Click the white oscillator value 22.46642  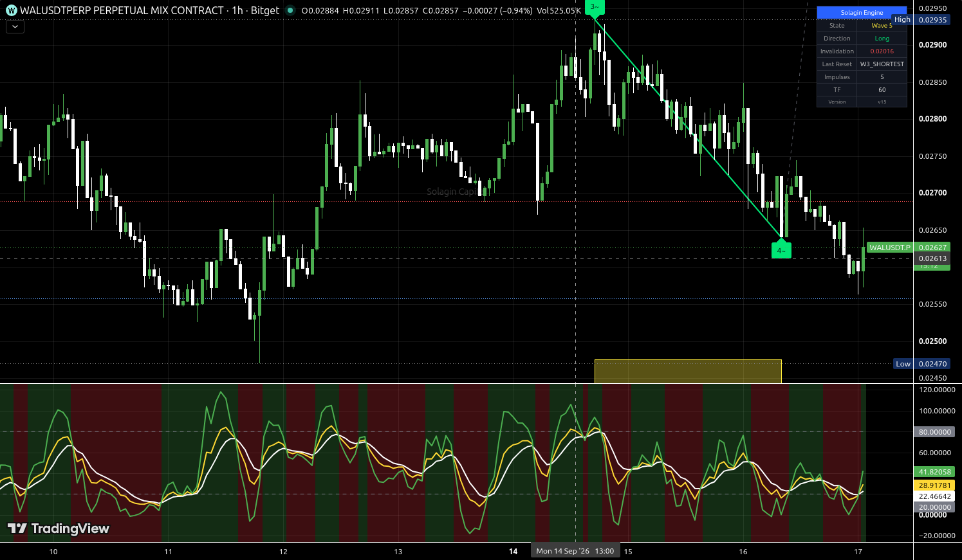pyautogui.click(x=934, y=496)
